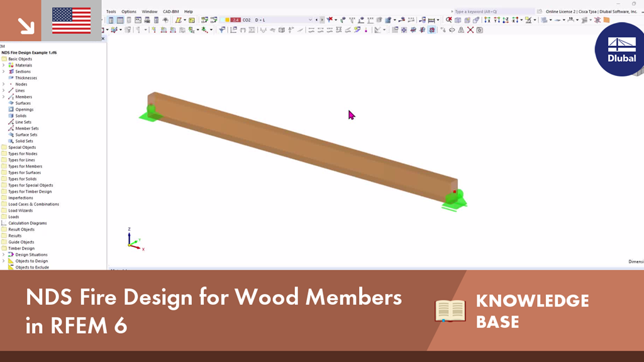Open the Window menu
Viewport: 644px width, 362px height.
pos(150,11)
